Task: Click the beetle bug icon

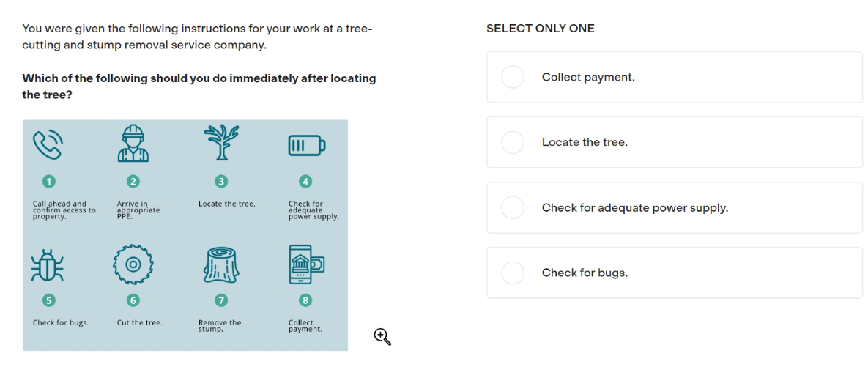Action: (48, 265)
